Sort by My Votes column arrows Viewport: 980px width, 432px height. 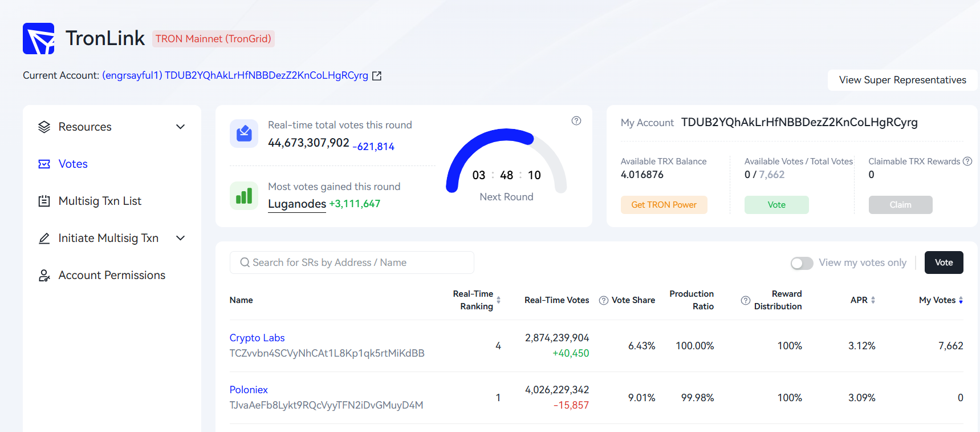point(961,300)
